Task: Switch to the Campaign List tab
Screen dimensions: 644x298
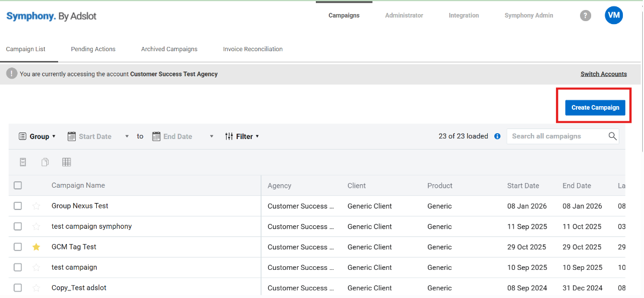Action: pos(25,49)
